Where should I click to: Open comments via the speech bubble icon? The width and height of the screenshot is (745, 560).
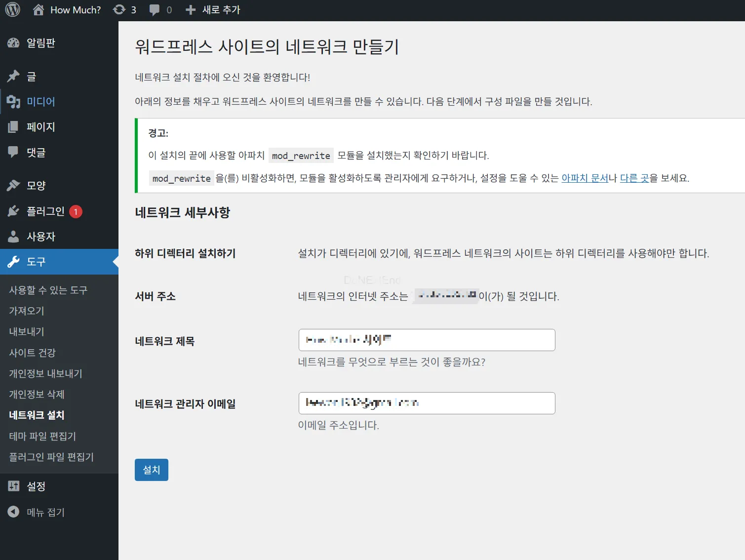[x=155, y=9]
